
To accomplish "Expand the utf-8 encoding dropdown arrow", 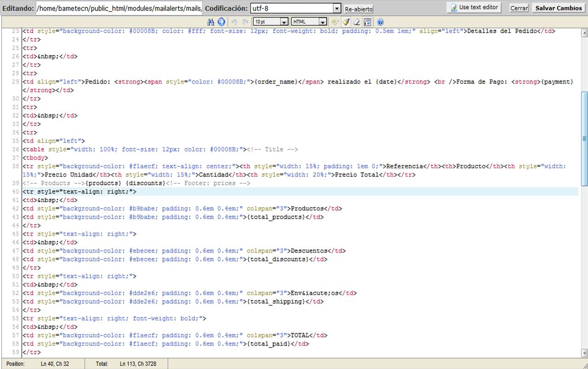I will coord(337,8).
